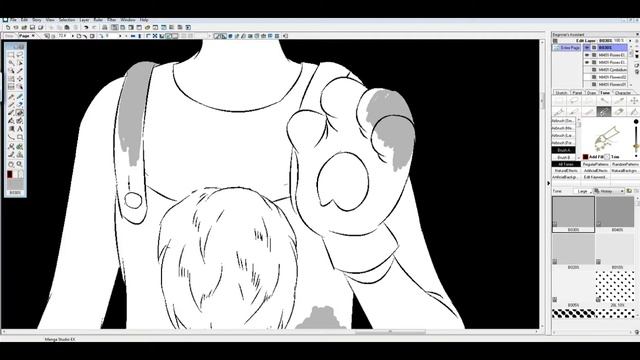The height and width of the screenshot is (360, 640).
Task: Click the Undo arrow in toolbar
Action: pyautogui.click(x=86, y=27)
